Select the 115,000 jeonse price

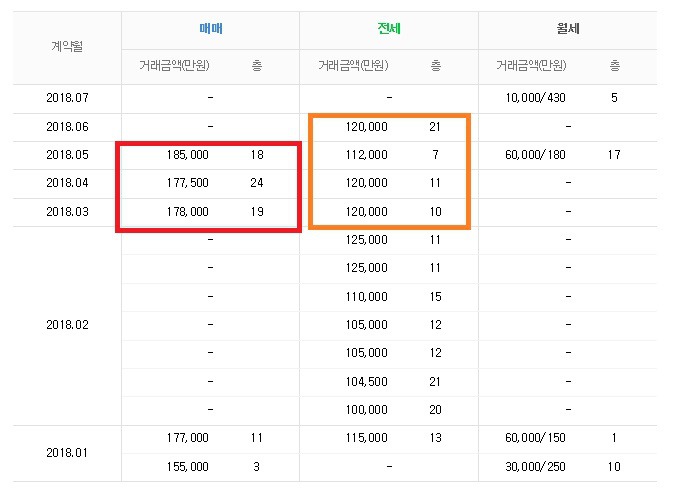click(x=366, y=438)
